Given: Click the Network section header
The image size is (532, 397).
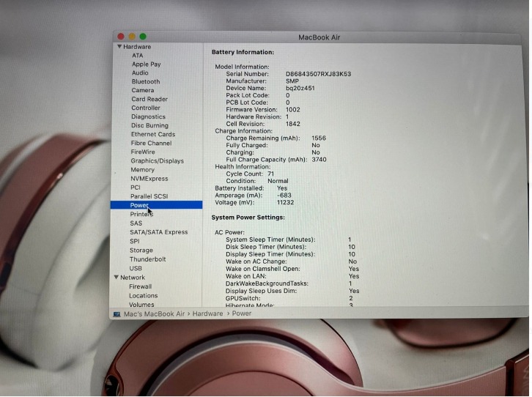Looking at the screenshot, I should point(133,278).
